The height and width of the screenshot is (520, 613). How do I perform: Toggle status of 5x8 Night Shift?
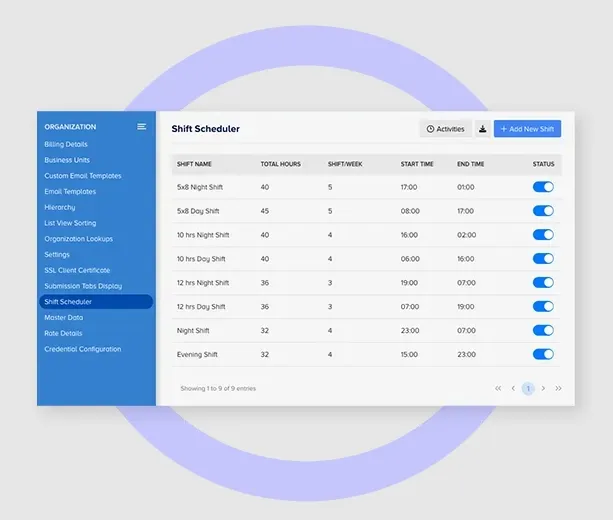(x=543, y=187)
